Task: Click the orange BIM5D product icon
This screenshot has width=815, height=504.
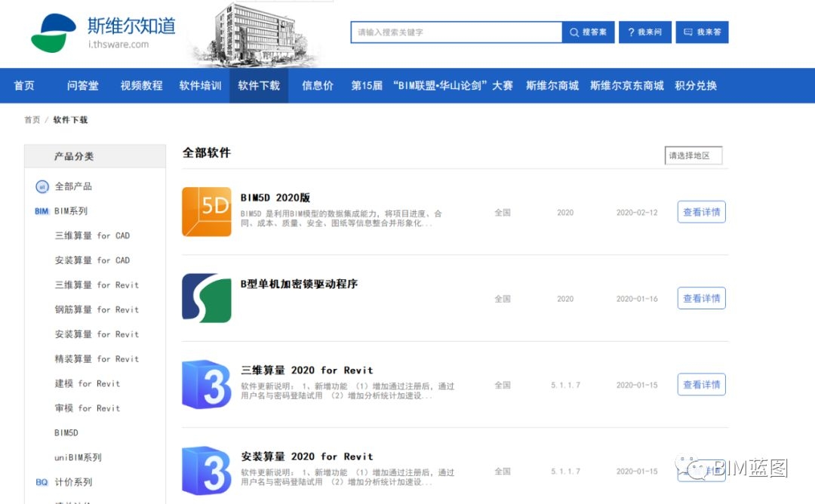Action: [206, 212]
